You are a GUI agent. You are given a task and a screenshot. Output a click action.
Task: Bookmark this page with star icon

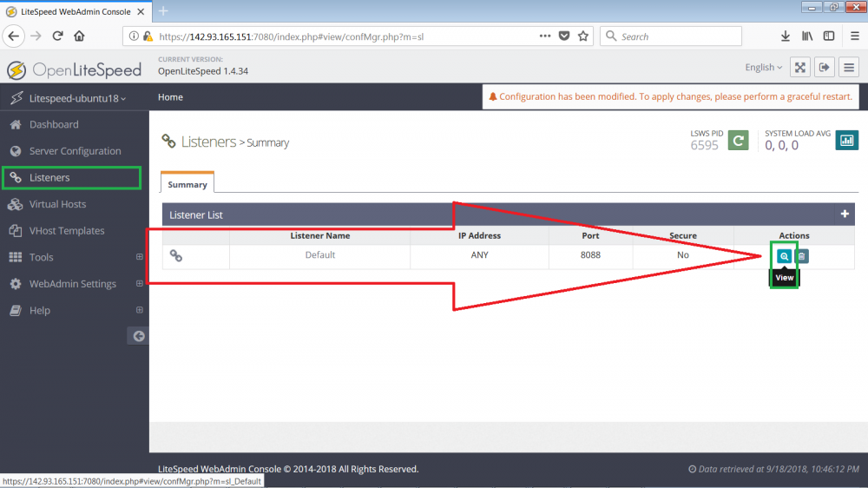(583, 36)
